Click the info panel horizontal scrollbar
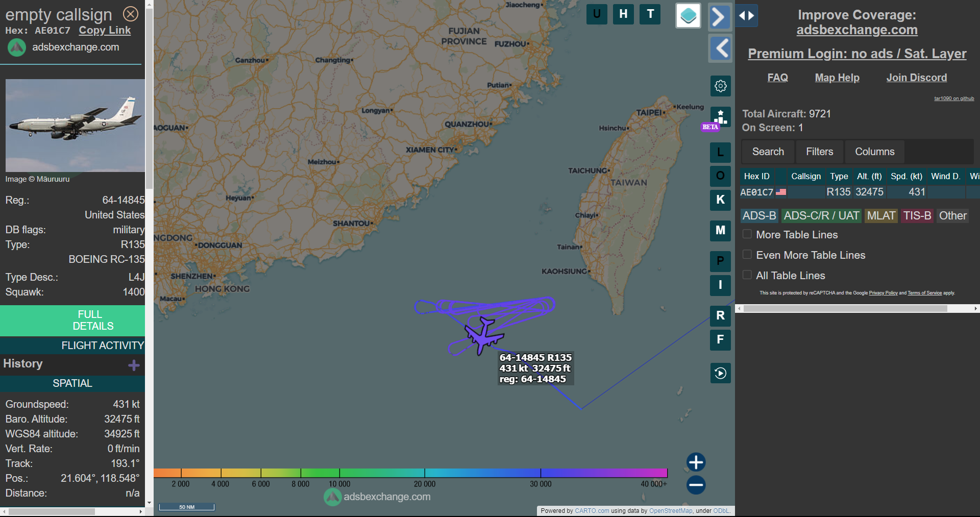Viewport: 980px width, 517px height. coord(52,511)
